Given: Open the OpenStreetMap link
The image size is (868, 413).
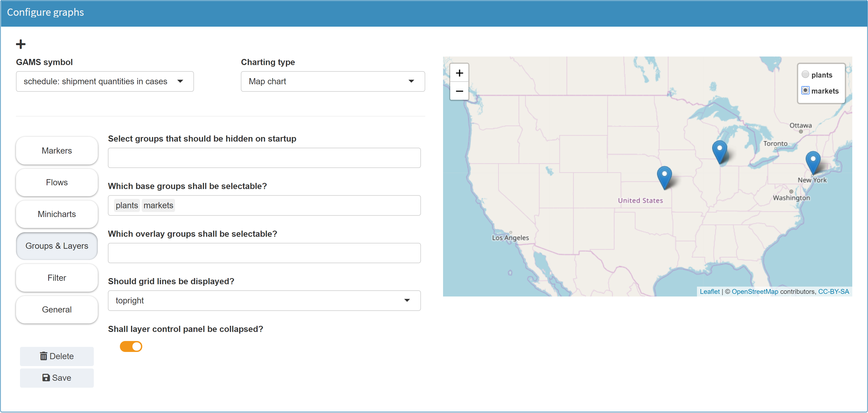Looking at the screenshot, I should tap(755, 291).
